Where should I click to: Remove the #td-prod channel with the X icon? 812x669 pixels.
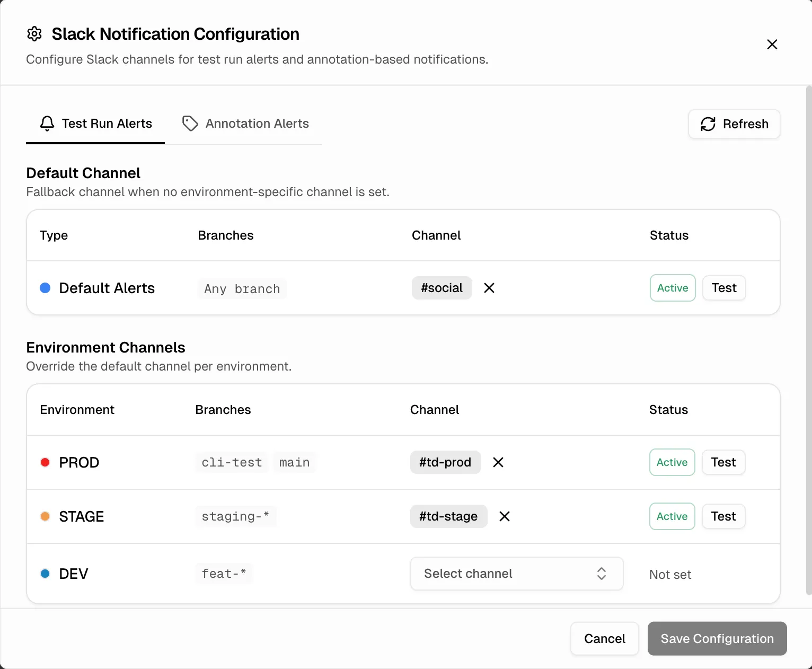pos(498,462)
